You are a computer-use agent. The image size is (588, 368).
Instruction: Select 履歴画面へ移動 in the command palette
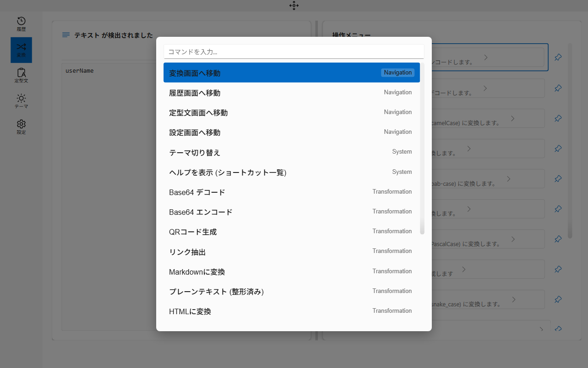point(292,92)
